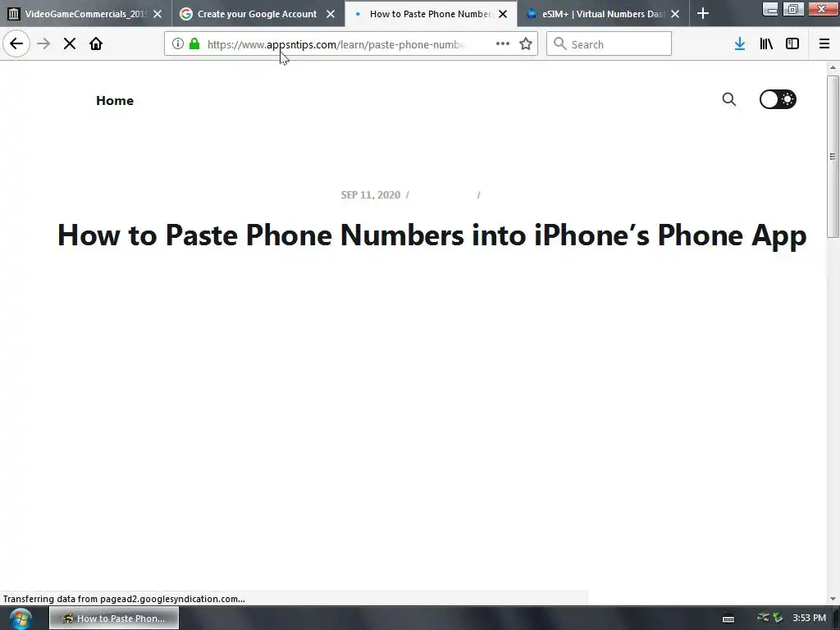This screenshot has height=630, width=840.
Task: Click the scrollbar up arrow
Action: point(833,67)
